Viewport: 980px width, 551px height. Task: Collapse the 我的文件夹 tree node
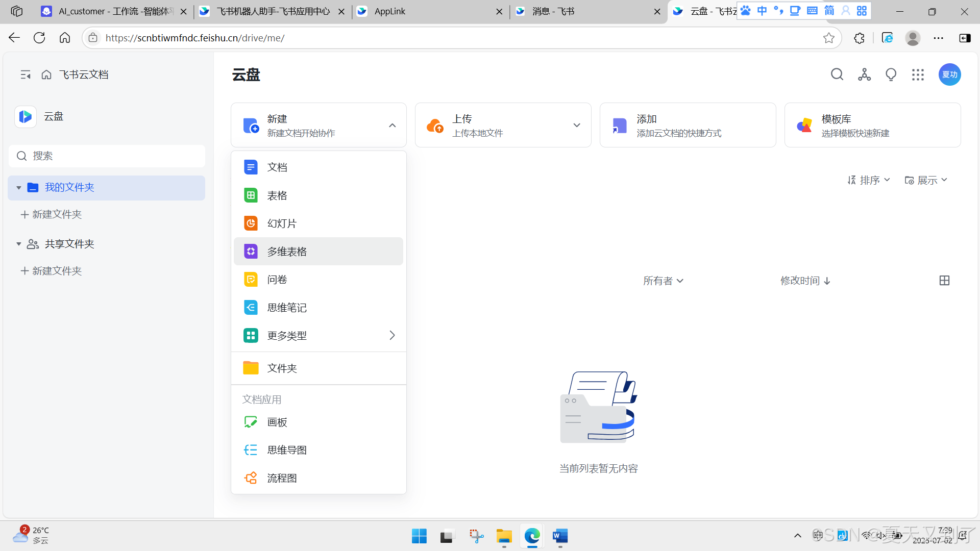[x=19, y=188]
